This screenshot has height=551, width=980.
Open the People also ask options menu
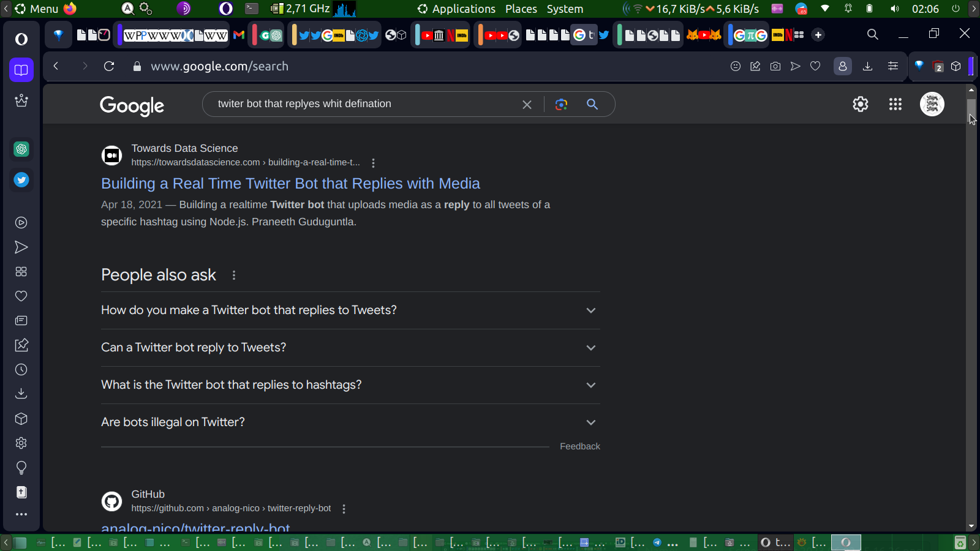click(x=234, y=275)
